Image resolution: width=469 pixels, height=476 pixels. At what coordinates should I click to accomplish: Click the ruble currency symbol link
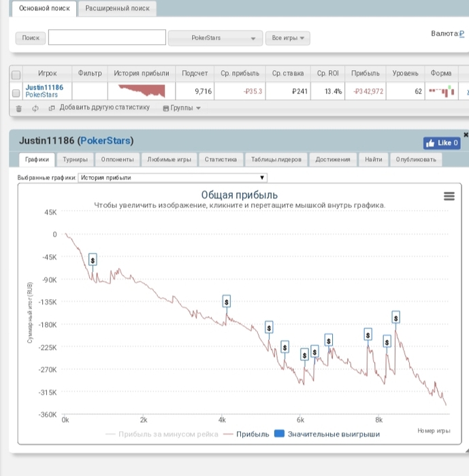[x=462, y=34]
